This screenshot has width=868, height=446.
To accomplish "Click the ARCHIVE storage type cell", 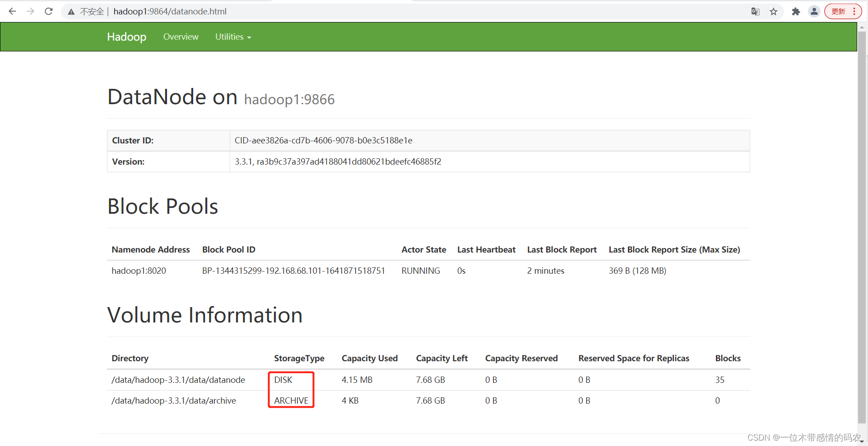I will click(291, 400).
